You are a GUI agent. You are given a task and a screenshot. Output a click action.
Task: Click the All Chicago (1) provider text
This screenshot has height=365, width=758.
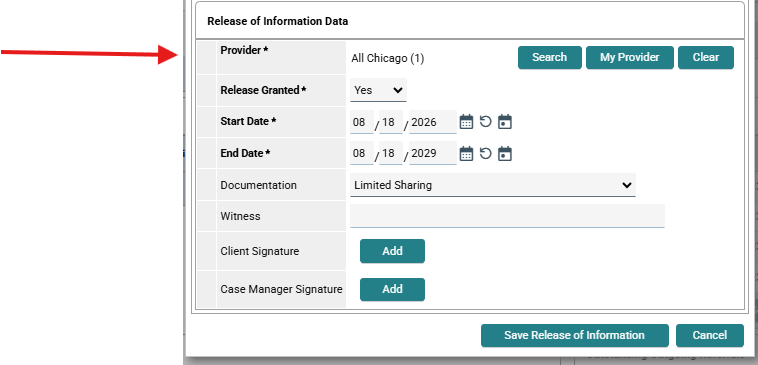388,58
